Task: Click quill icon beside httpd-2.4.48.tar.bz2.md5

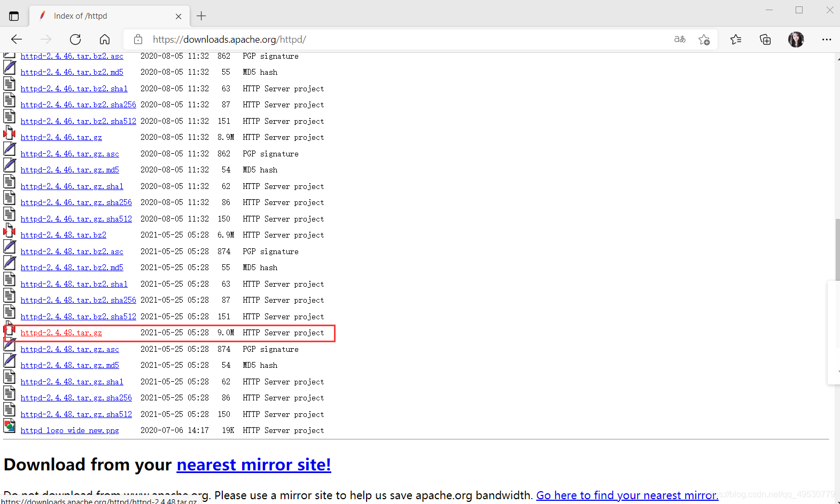Action: click(10, 263)
